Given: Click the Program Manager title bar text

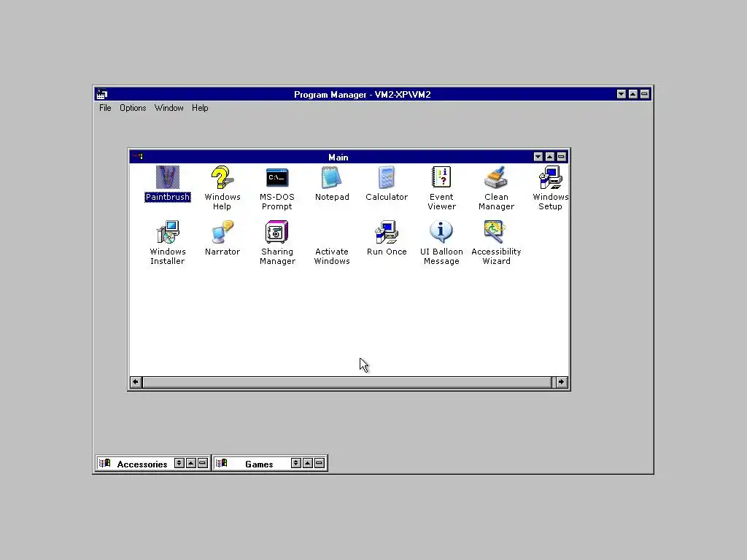Looking at the screenshot, I should pyautogui.click(x=362, y=95).
